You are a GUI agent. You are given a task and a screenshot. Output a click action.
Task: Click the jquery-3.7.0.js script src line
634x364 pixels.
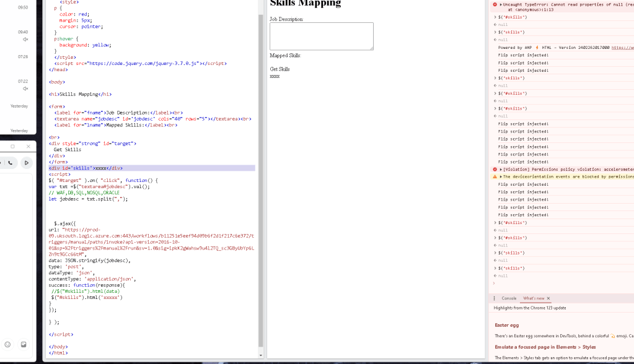(140, 63)
